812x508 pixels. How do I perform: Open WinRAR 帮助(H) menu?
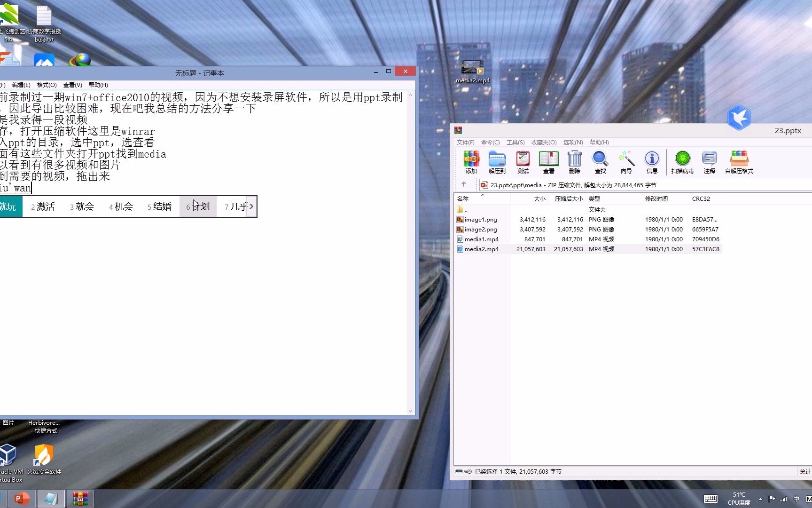pos(599,142)
